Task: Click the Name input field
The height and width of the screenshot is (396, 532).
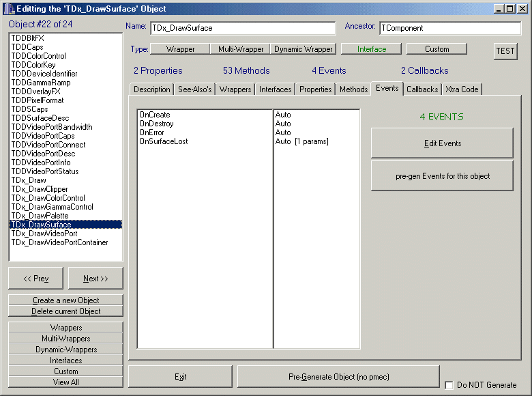Action: tap(242, 29)
